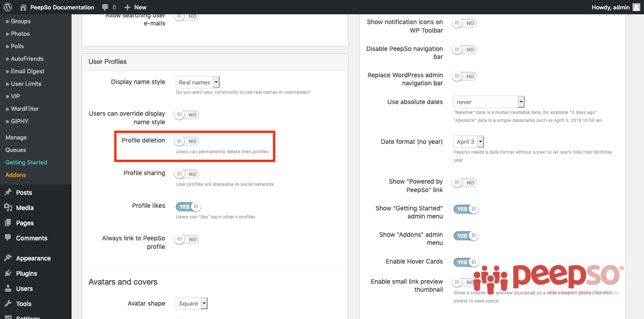The height and width of the screenshot is (319, 644).
Task: Open Plugins in the admin sidebar
Action: click(x=27, y=273)
